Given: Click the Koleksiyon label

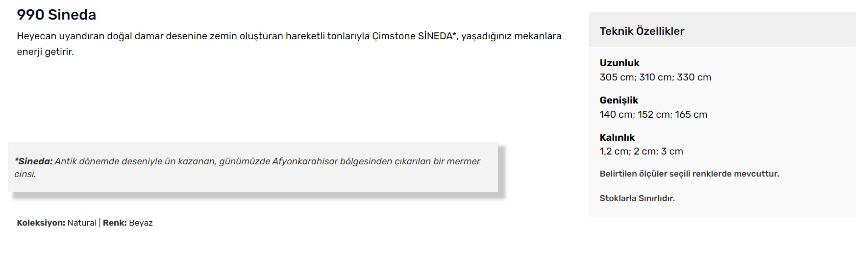Looking at the screenshot, I should [x=41, y=223].
